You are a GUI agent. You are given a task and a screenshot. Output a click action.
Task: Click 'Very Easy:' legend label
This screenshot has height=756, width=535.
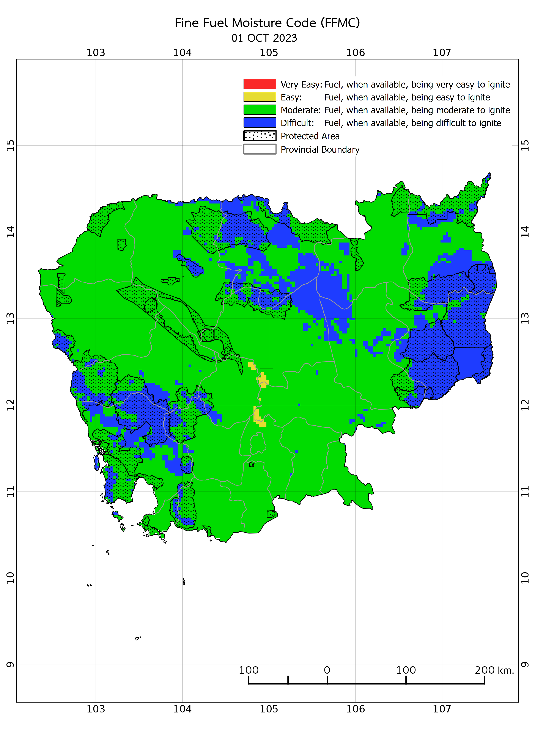[301, 85]
